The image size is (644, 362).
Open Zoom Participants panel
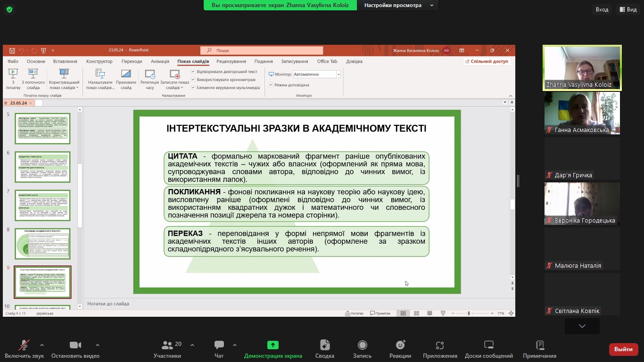pyautogui.click(x=167, y=349)
